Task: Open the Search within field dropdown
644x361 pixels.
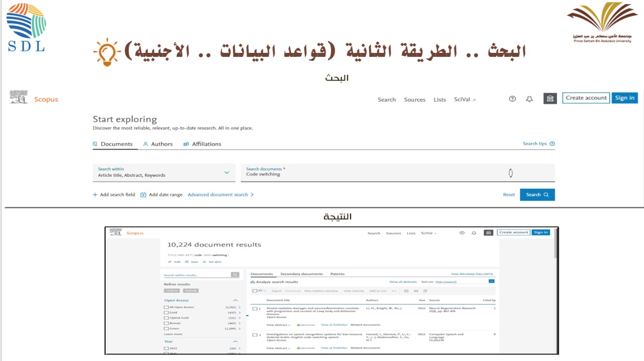Action: click(x=226, y=173)
